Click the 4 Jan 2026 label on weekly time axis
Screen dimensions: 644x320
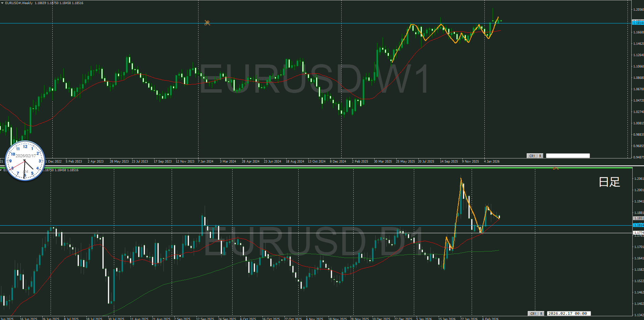[492, 162]
